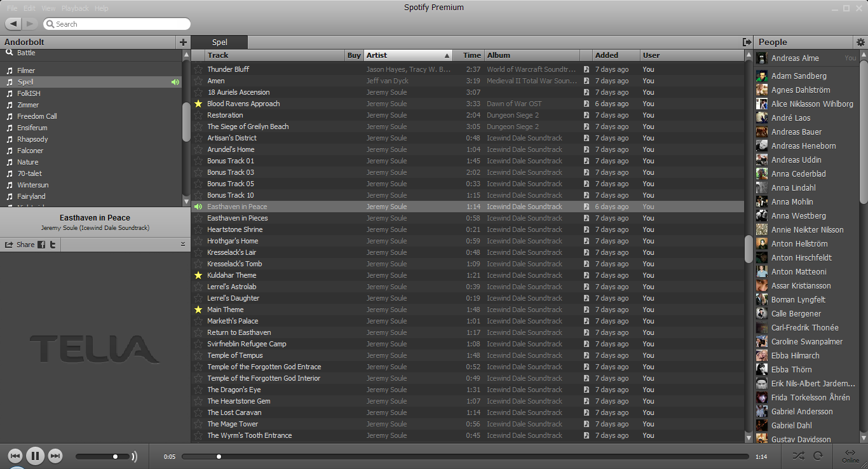Pause the current track

point(35,456)
